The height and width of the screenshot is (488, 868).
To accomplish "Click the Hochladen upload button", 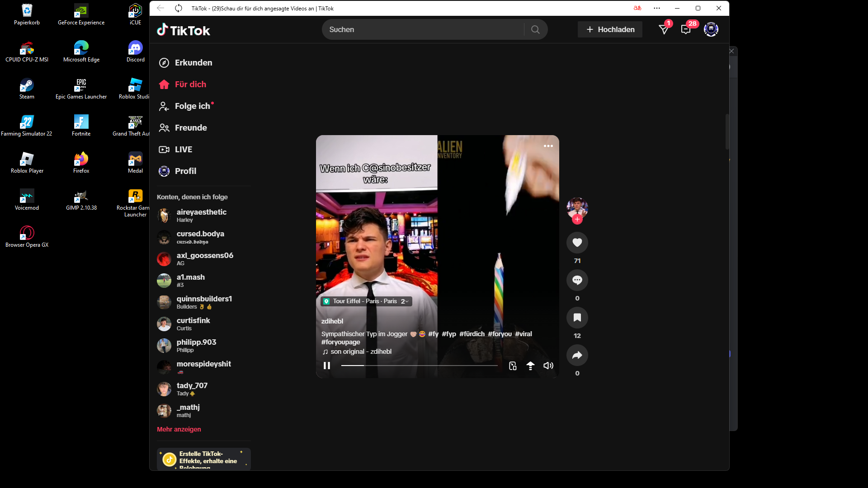I will click(610, 29).
